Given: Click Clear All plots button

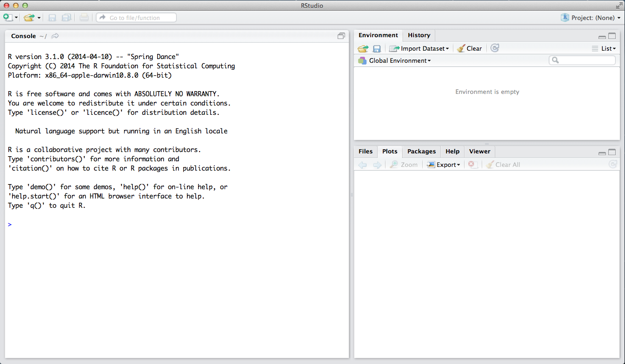Looking at the screenshot, I should [x=503, y=165].
